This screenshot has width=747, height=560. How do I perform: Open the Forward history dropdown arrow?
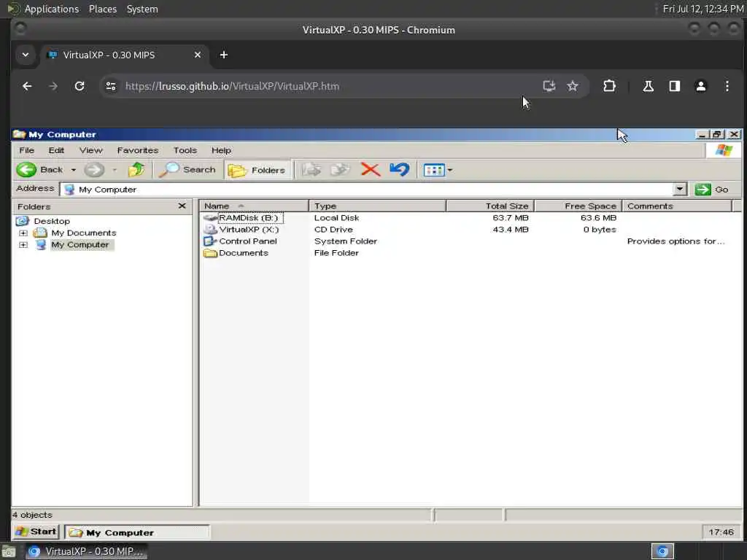[x=115, y=169]
